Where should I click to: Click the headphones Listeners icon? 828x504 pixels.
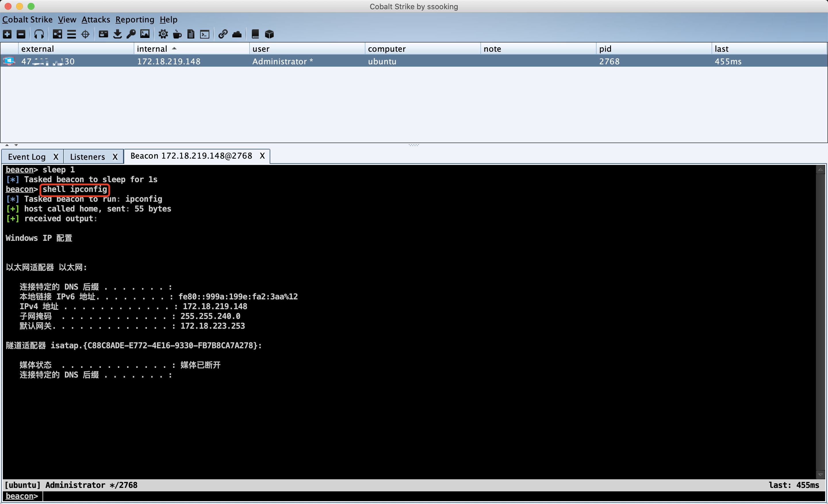click(39, 34)
